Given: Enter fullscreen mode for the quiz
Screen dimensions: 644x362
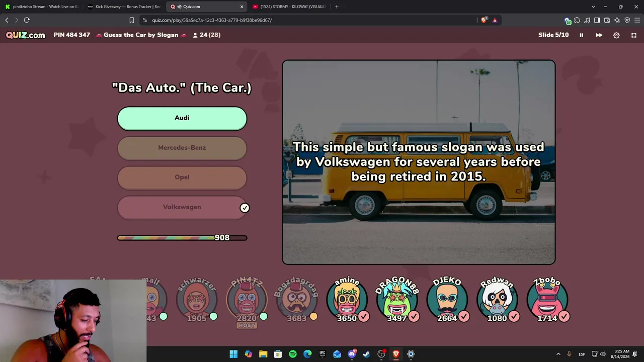Looking at the screenshot, I should click(x=634, y=35).
